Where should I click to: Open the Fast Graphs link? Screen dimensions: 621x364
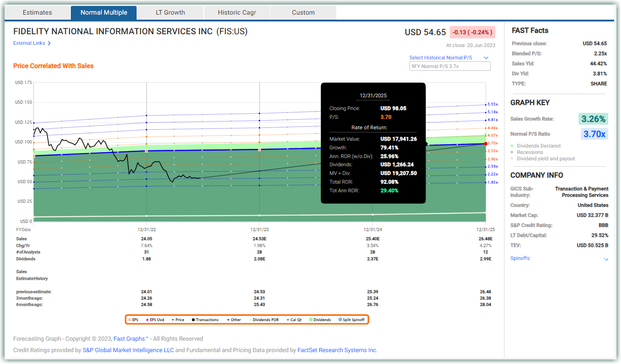[x=131, y=339]
